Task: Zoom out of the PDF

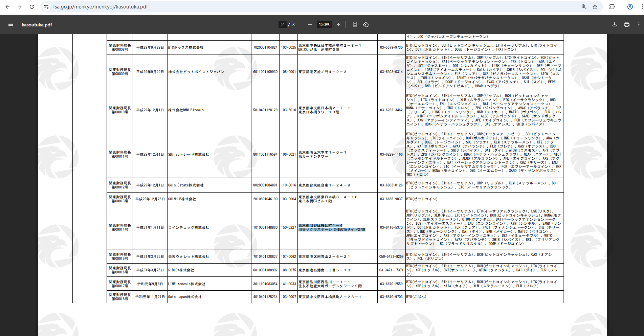Action: pyautogui.click(x=310, y=24)
